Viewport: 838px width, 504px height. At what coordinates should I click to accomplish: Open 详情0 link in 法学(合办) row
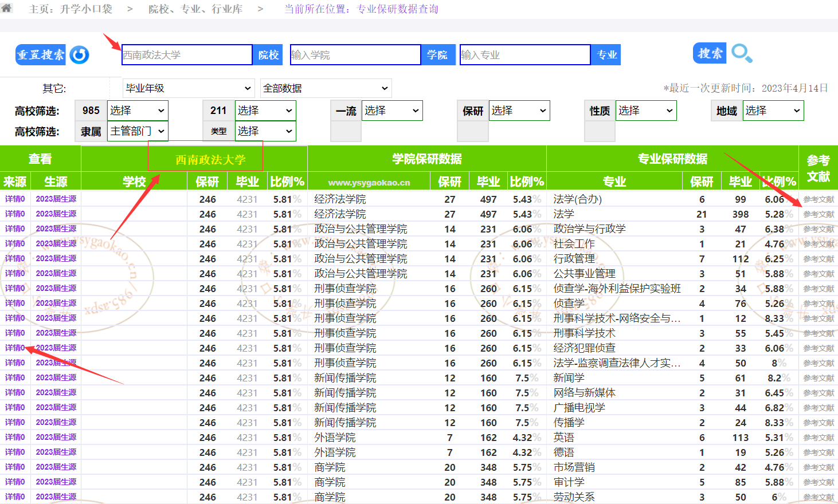pyautogui.click(x=15, y=199)
